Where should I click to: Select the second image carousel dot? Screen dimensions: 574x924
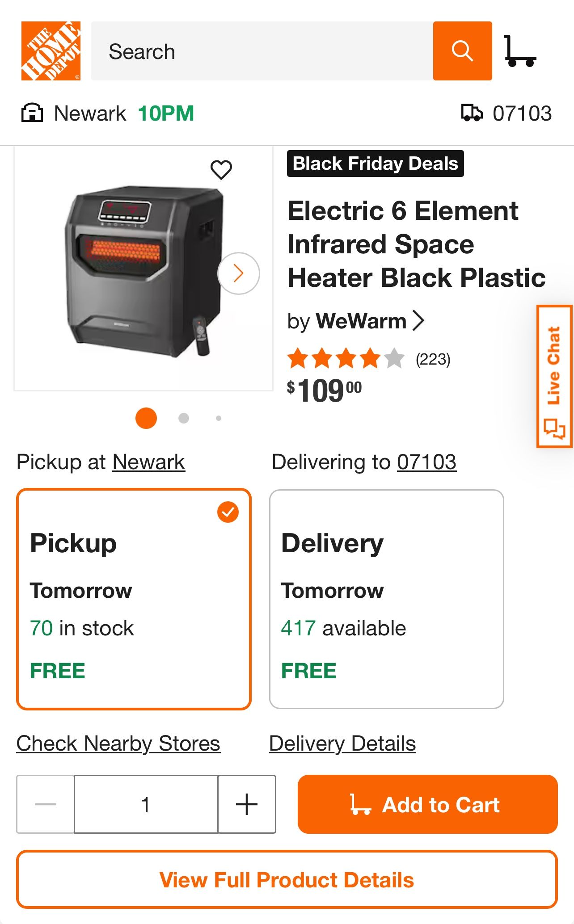click(x=183, y=418)
